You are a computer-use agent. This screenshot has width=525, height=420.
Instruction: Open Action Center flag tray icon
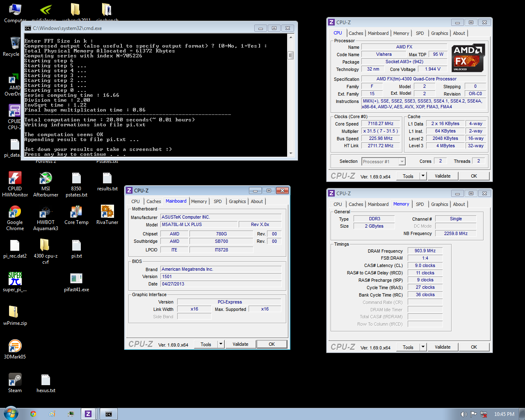pyautogui.click(x=474, y=414)
